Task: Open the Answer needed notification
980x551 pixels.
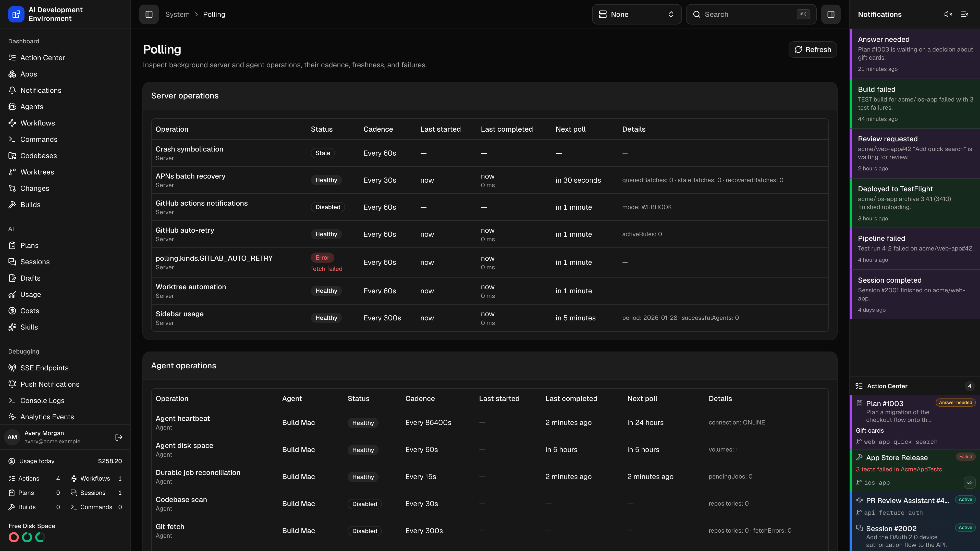Action: (x=915, y=54)
